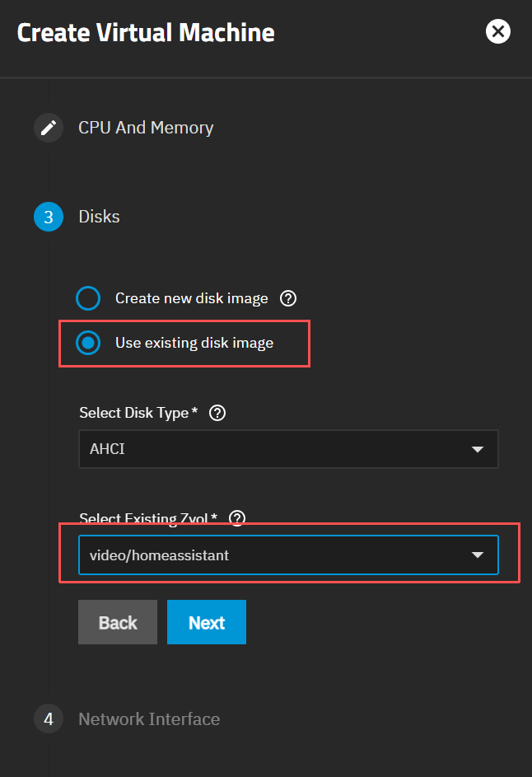The image size is (532, 777).
Task: Select the Use existing disk image radio button
Action: pos(88,343)
